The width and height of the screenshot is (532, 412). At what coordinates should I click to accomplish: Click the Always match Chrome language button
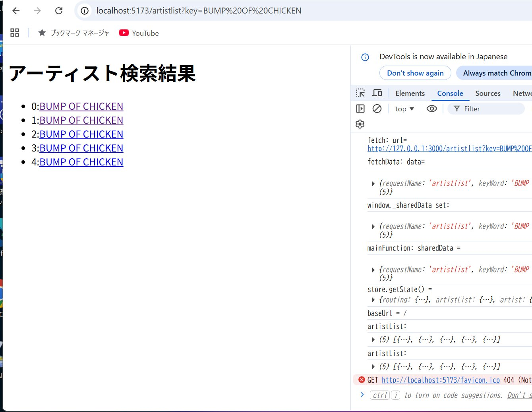[494, 73]
